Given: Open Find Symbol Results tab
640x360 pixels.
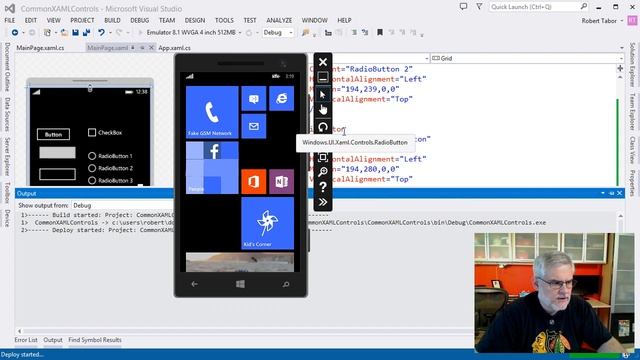Looking at the screenshot, I should coord(95,340).
